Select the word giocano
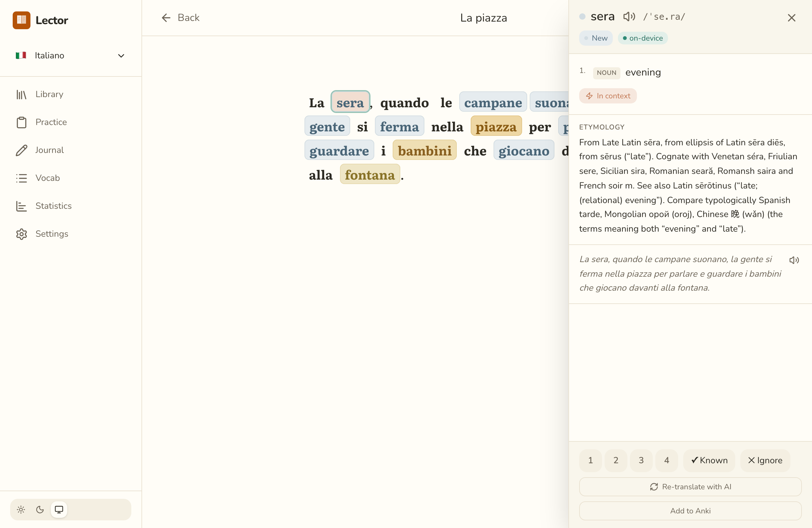812x528 pixels. (524, 150)
